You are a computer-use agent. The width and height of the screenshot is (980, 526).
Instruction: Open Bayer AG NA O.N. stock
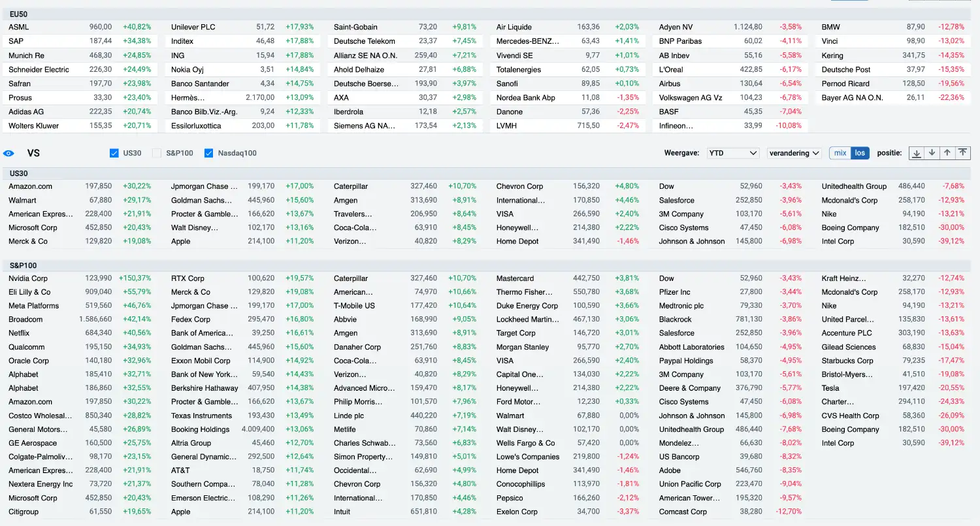894,97
